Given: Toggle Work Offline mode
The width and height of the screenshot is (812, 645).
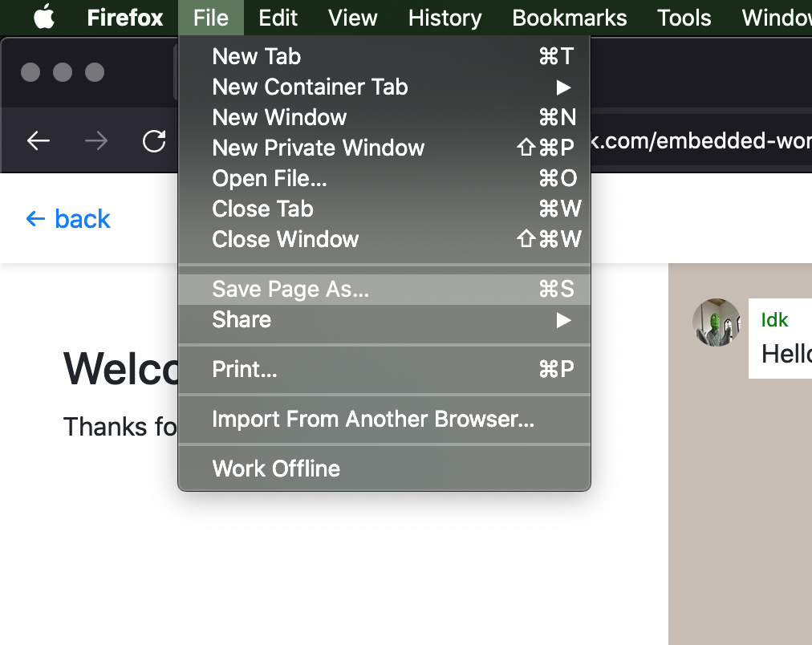Looking at the screenshot, I should (x=384, y=469).
